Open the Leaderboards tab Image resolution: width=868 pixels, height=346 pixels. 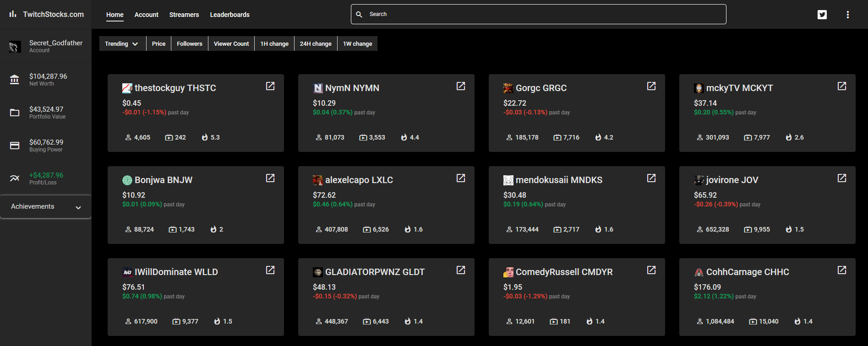230,15
